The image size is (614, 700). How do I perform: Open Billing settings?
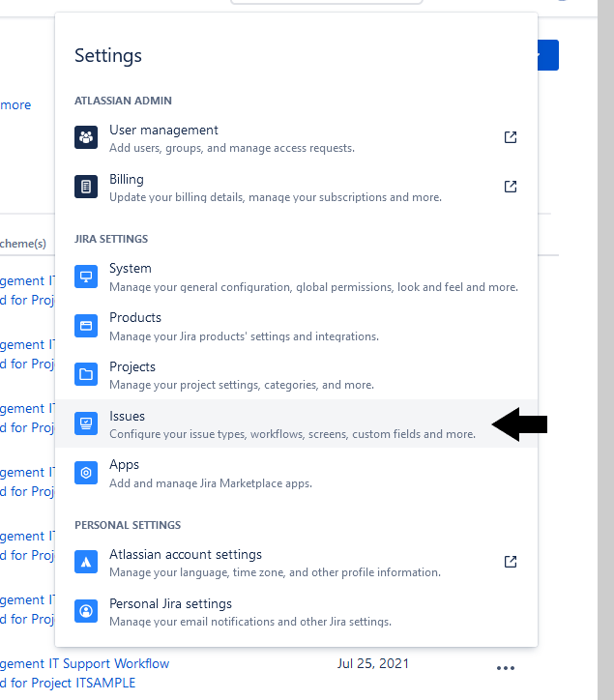(297, 187)
